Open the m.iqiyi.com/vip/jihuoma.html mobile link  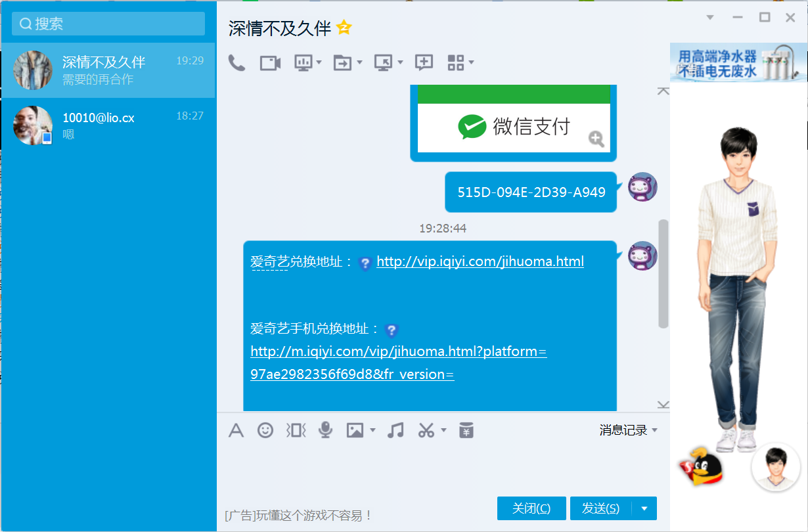(x=399, y=363)
